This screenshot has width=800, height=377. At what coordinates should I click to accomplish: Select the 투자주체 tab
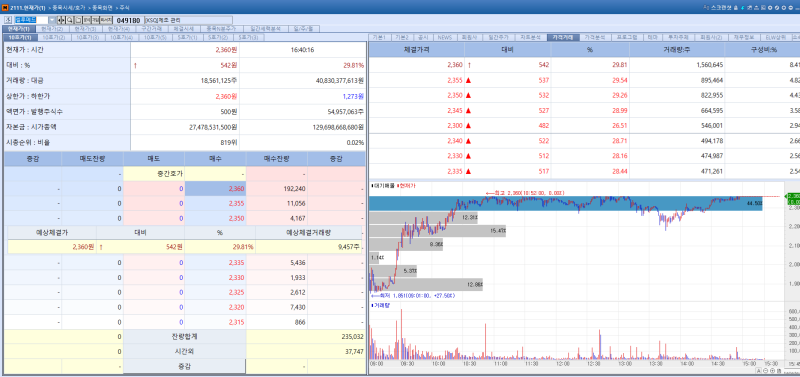point(679,37)
